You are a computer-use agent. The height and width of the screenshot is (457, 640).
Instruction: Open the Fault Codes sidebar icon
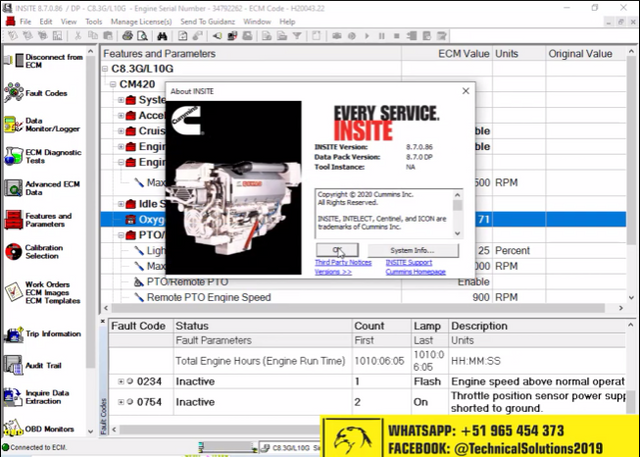[13, 92]
